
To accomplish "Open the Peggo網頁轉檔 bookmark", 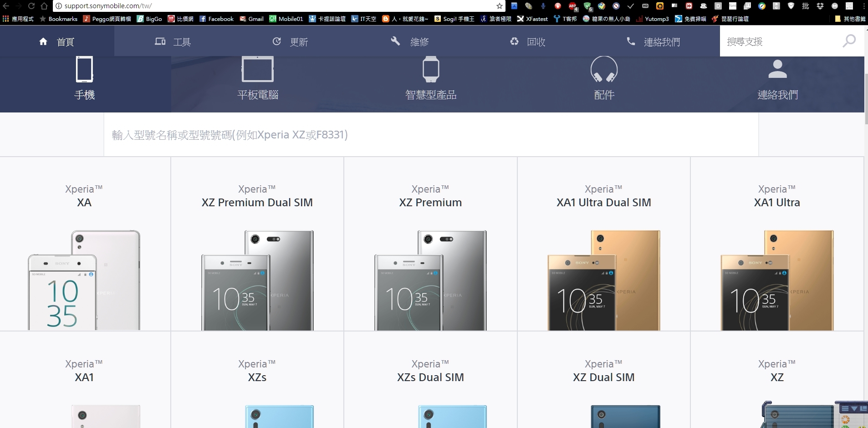I will pos(107,19).
